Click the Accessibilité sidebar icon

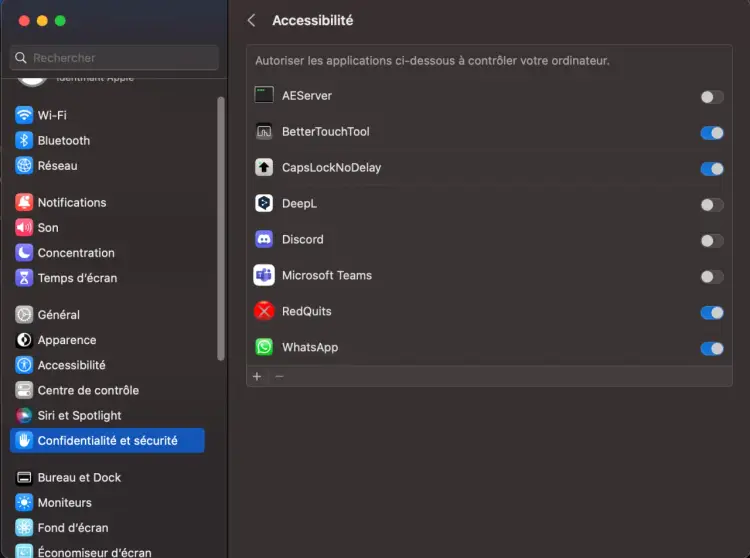24,365
